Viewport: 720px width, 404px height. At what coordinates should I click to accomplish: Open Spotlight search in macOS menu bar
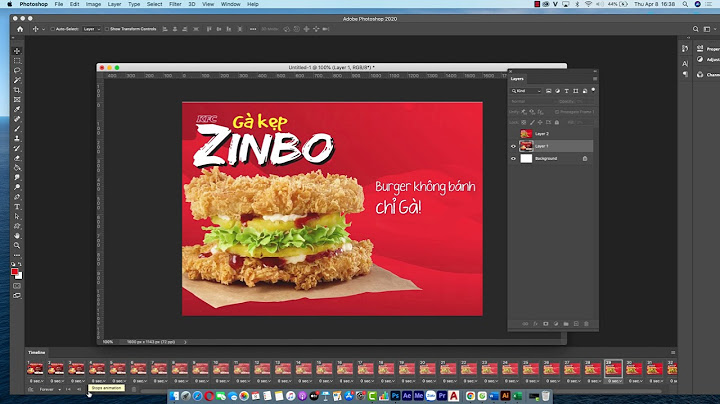click(685, 4)
